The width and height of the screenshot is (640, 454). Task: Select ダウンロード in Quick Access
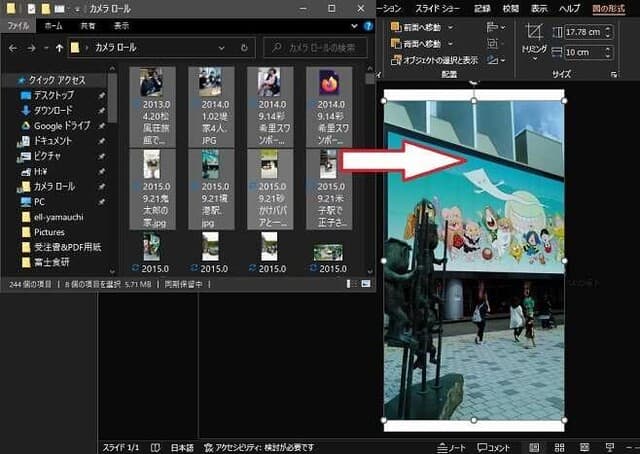click(x=54, y=110)
